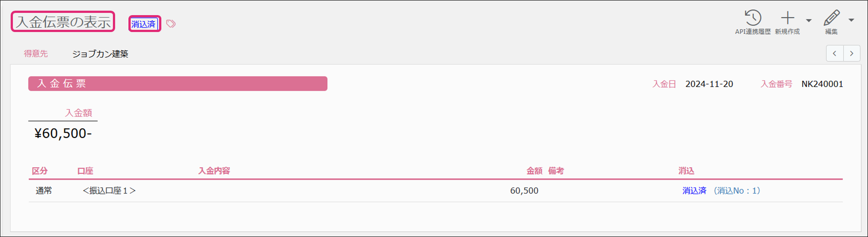
Task: Click the 入金日 value 2024-11-20
Action: point(709,84)
